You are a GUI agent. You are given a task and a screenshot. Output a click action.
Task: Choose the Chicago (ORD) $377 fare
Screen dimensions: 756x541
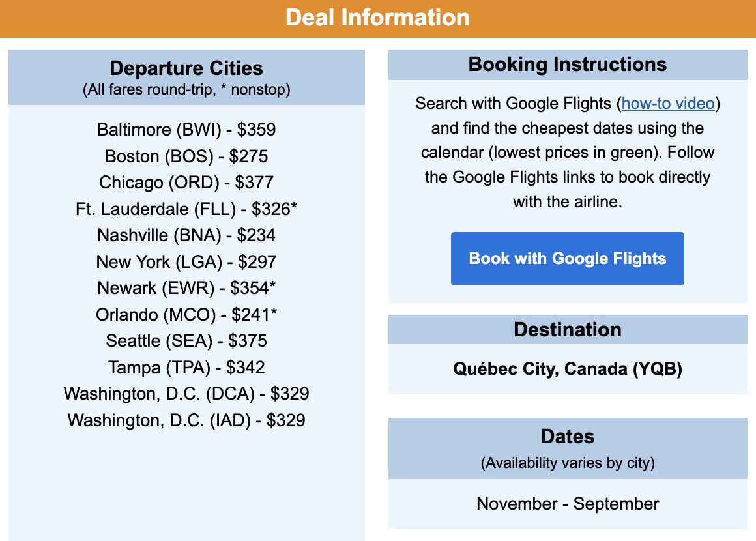pyautogui.click(x=186, y=183)
